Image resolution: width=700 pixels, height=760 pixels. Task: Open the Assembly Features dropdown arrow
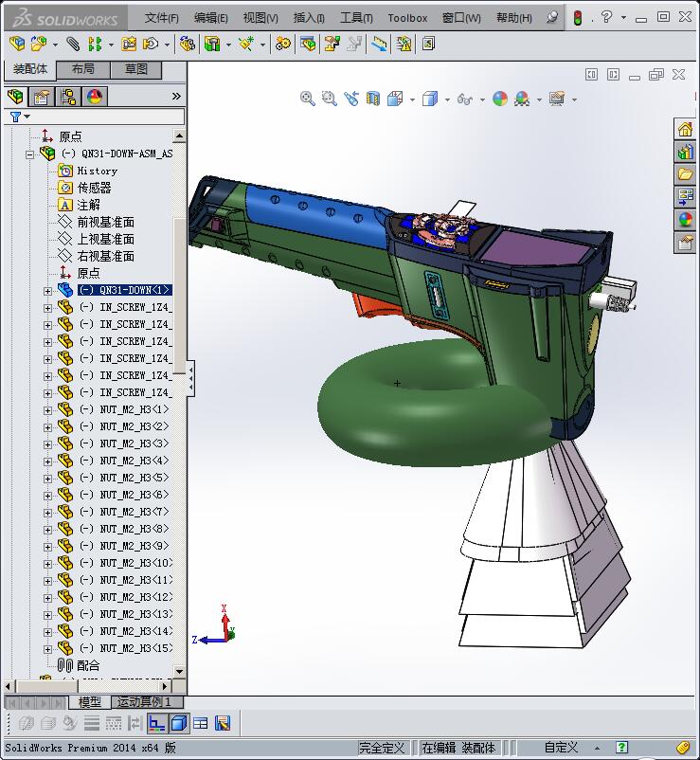coord(228,45)
